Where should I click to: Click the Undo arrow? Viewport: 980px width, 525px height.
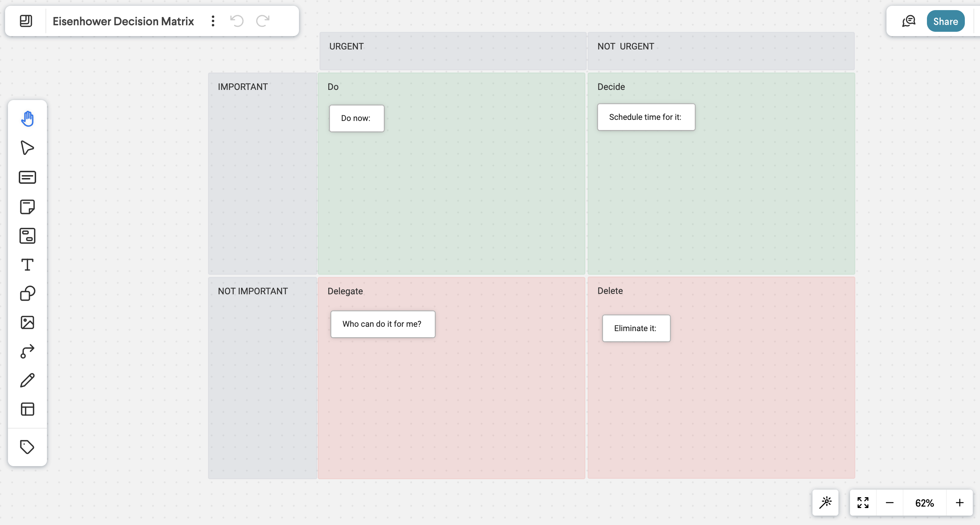[x=237, y=21]
